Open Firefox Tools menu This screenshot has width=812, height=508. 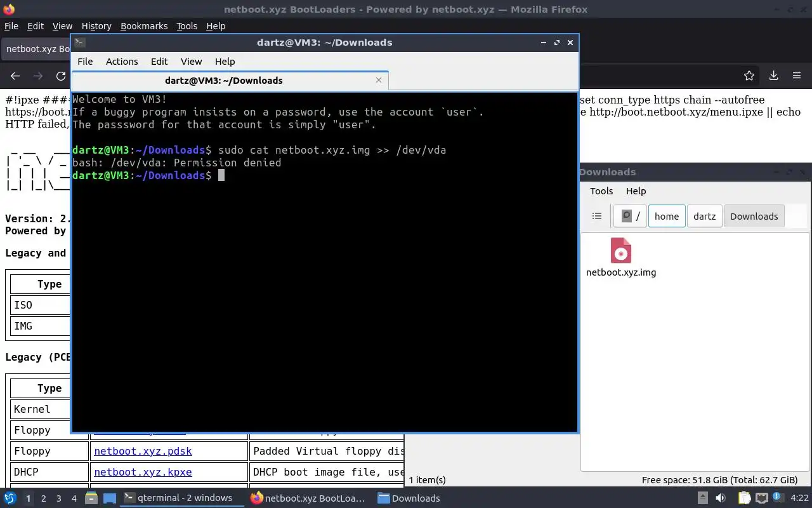pos(187,26)
